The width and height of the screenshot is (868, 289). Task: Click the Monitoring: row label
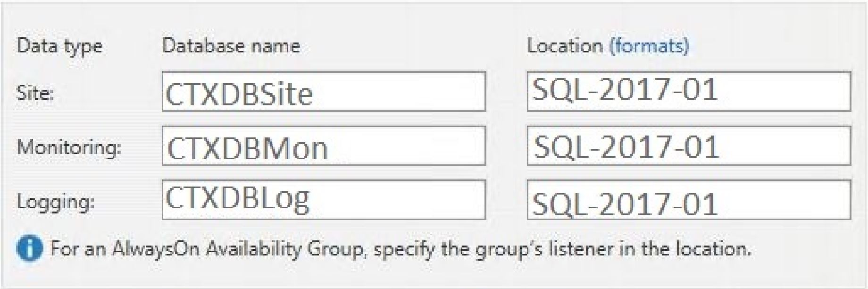pyautogui.click(x=69, y=147)
